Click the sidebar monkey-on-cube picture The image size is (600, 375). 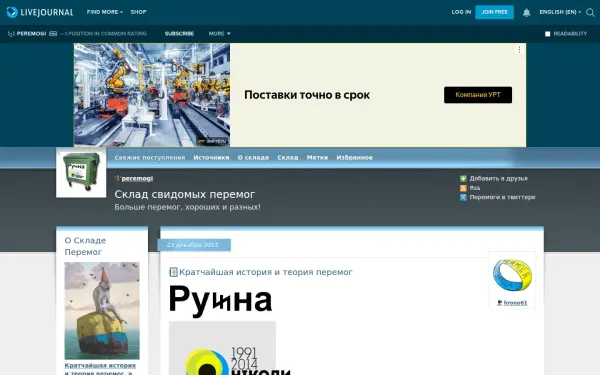point(102,310)
